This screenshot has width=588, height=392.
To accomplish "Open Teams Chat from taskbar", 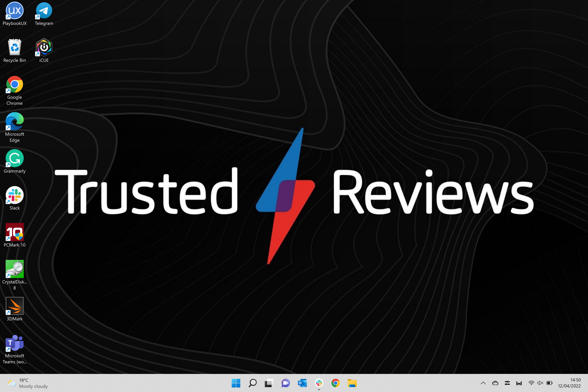I will click(x=286, y=383).
